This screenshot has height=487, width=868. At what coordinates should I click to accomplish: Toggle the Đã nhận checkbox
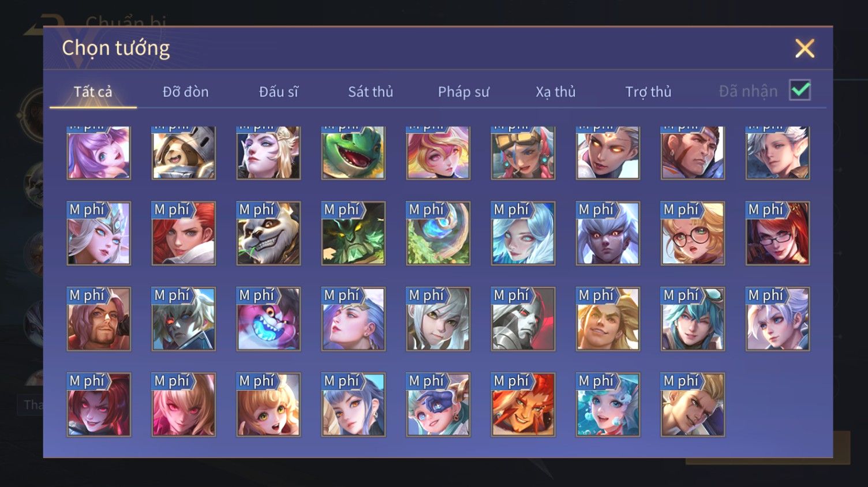[800, 90]
